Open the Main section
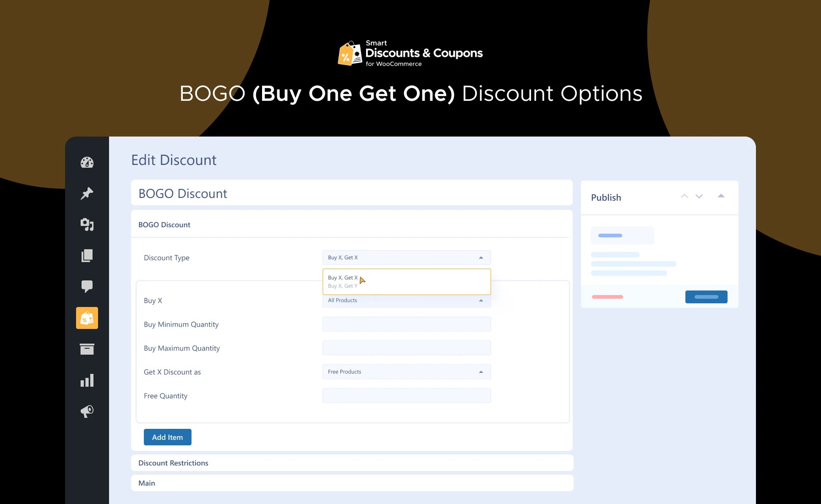Viewport: 821px width, 504px height. tap(146, 483)
